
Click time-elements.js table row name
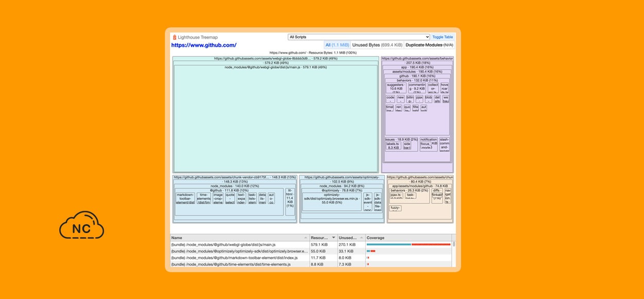point(231,264)
